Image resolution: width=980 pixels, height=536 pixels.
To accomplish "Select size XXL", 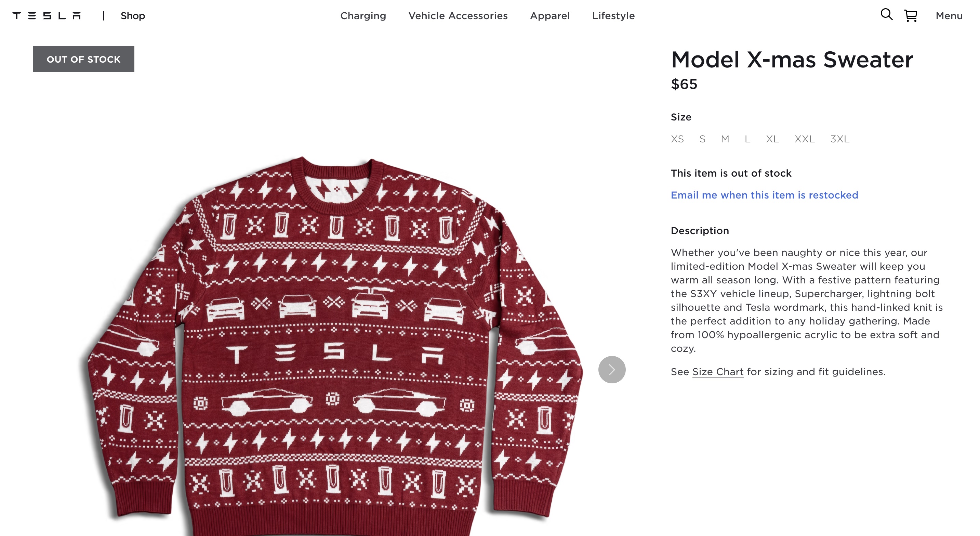I will click(805, 139).
